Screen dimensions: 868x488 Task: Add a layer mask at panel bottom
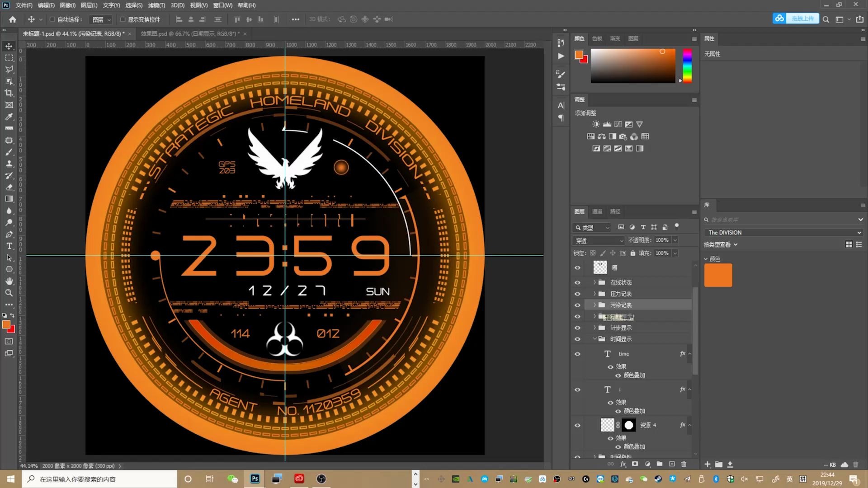pos(635,464)
